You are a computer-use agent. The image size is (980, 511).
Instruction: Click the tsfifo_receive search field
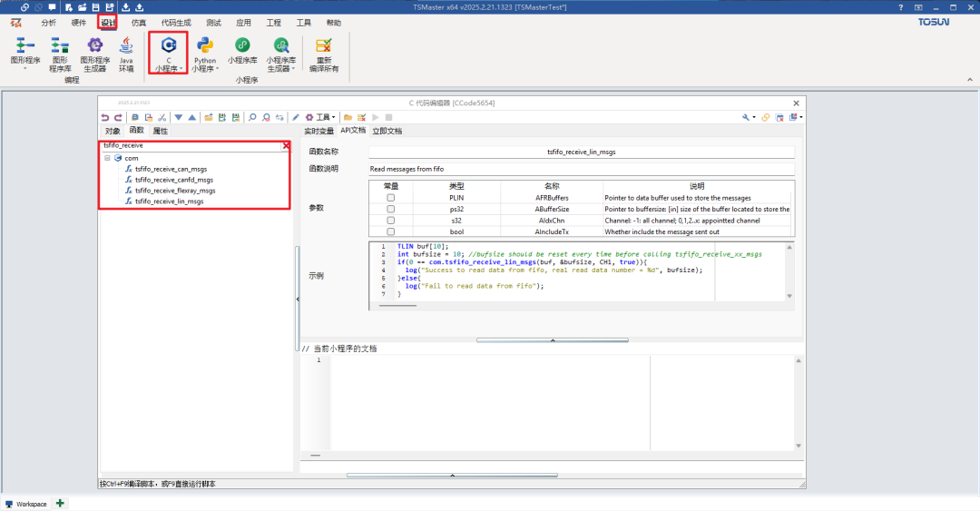[x=191, y=145]
